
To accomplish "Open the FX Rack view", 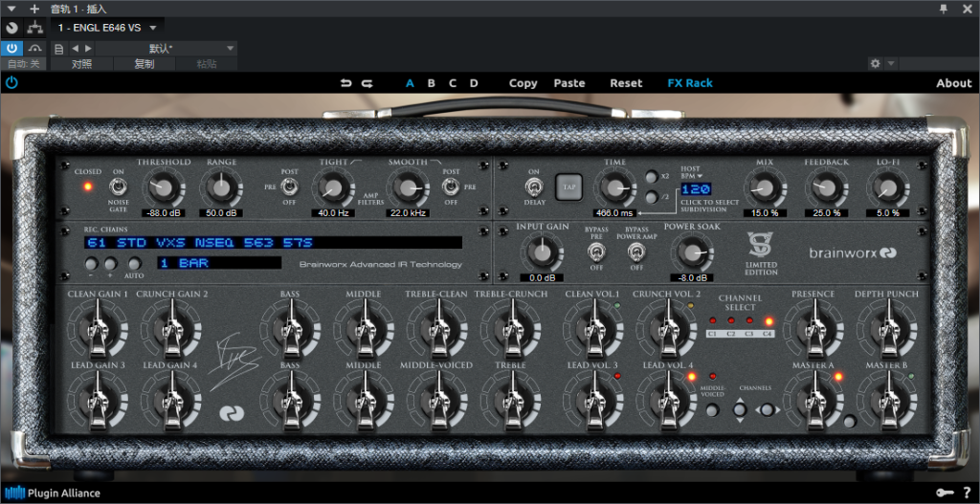I will pos(690,83).
